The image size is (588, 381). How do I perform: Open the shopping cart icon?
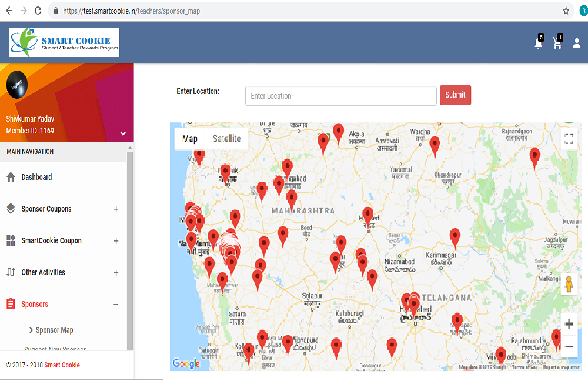(x=557, y=44)
